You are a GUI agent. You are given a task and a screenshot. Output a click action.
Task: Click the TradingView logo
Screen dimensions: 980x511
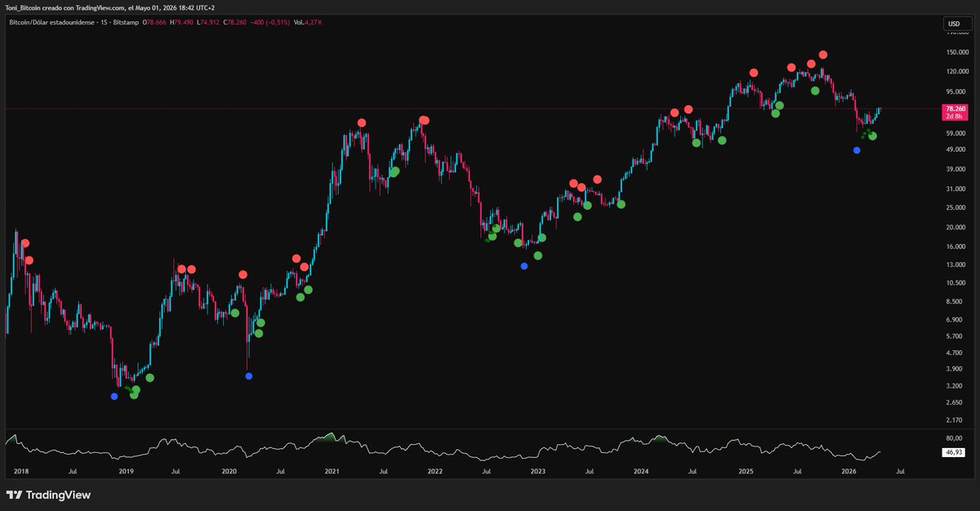tap(49, 495)
